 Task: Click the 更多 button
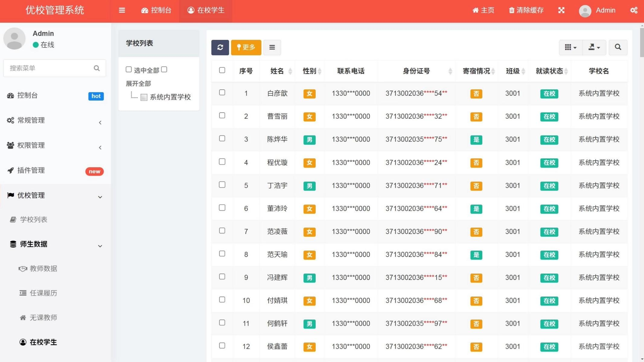point(246,47)
